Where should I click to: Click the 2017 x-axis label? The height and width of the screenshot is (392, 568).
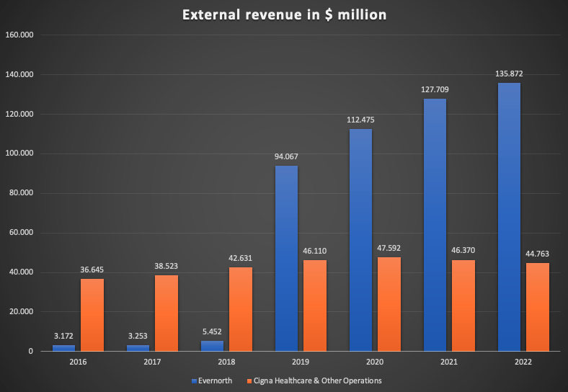152,362
